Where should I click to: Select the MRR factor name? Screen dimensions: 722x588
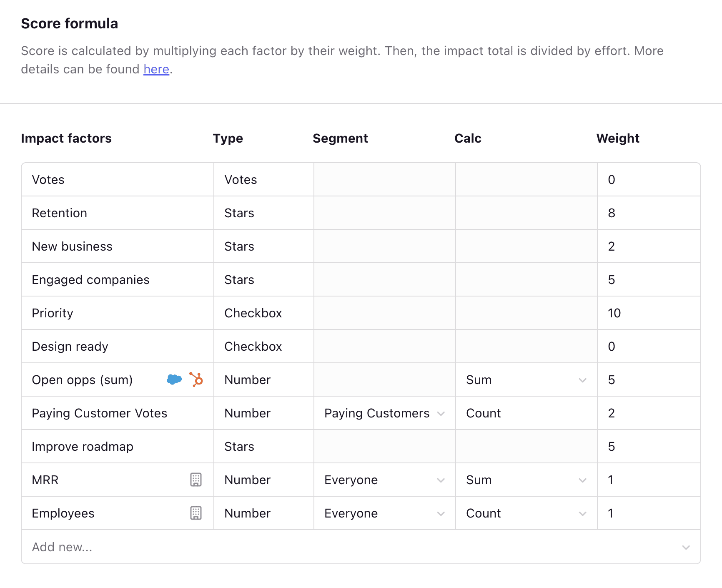pyautogui.click(x=45, y=480)
